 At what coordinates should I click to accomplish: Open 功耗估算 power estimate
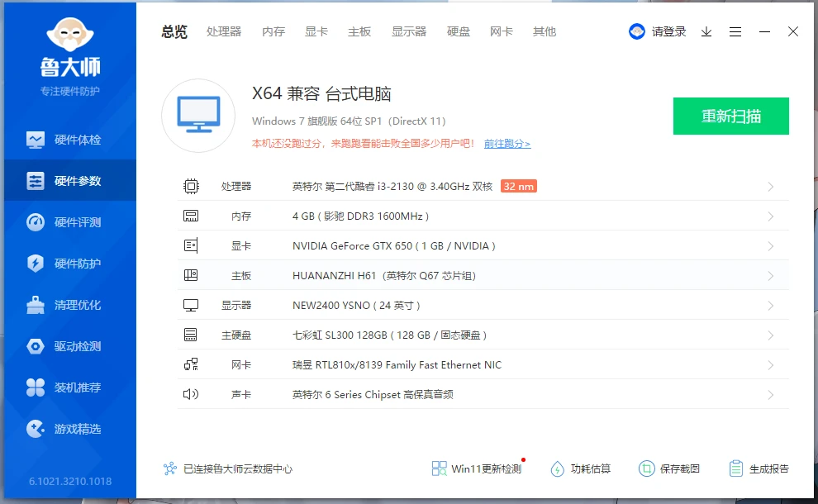(580, 468)
